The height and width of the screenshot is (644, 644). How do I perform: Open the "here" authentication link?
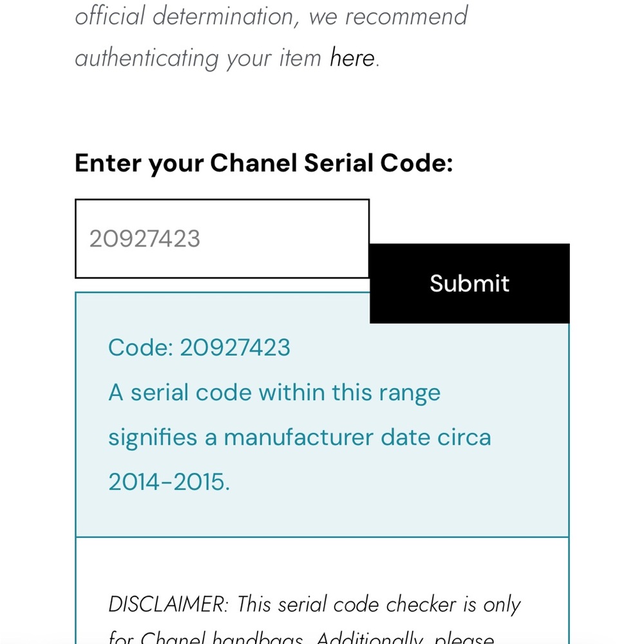click(352, 57)
